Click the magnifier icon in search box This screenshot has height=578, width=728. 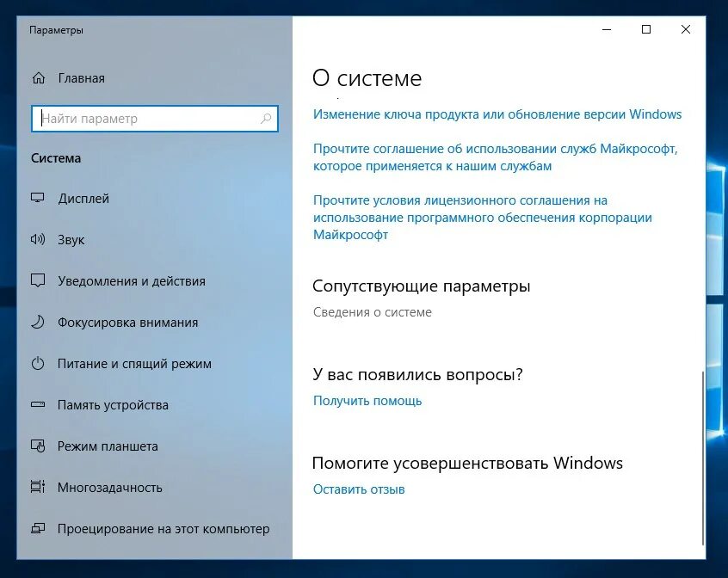tap(266, 119)
